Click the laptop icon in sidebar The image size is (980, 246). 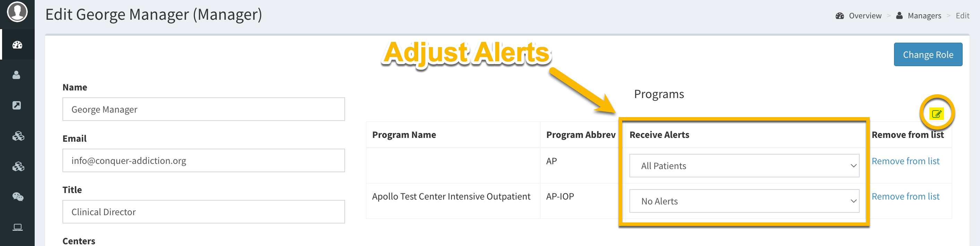tap(17, 227)
